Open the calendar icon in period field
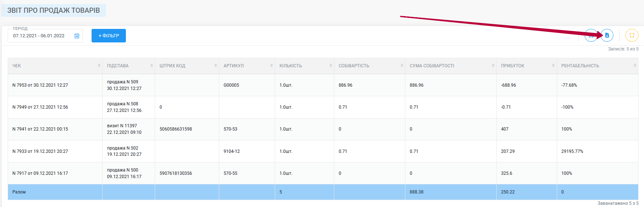 click(77, 36)
